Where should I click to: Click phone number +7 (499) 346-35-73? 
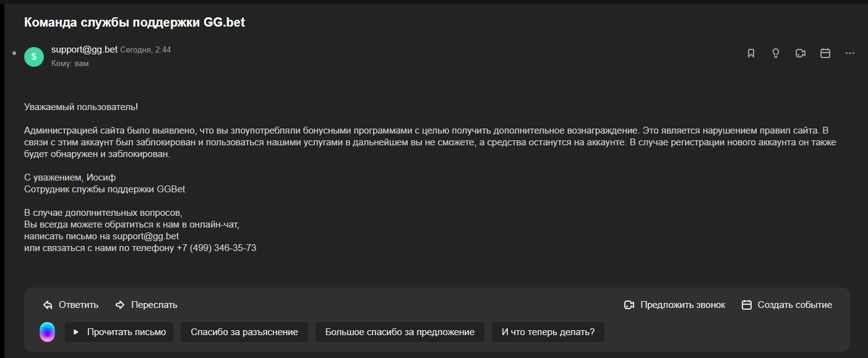[217, 248]
